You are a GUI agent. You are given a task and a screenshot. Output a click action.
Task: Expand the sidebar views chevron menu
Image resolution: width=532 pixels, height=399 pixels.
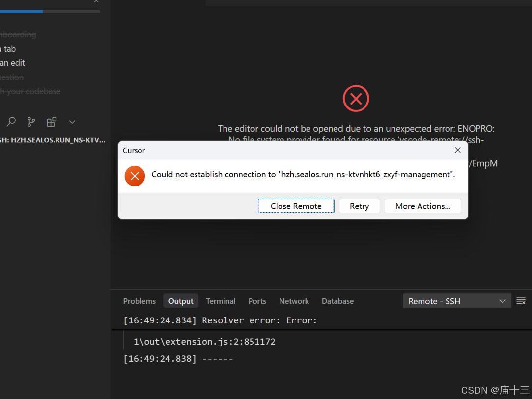point(72,122)
